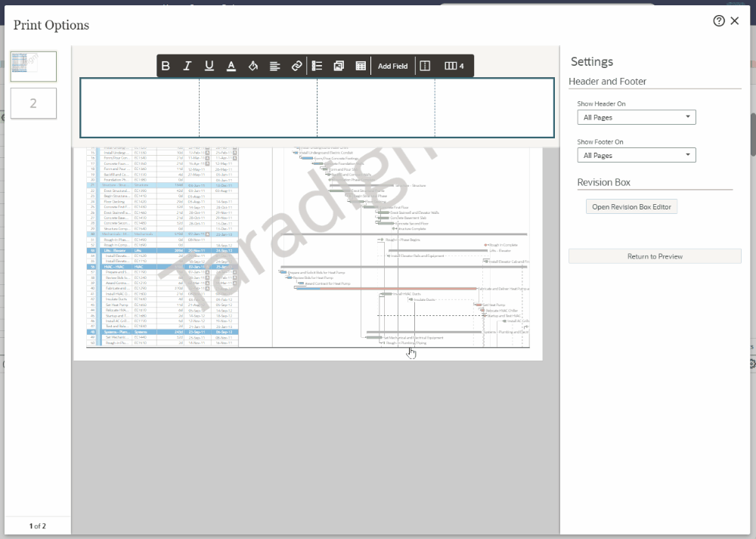
Task: Insert a list using list icon
Action: click(318, 66)
